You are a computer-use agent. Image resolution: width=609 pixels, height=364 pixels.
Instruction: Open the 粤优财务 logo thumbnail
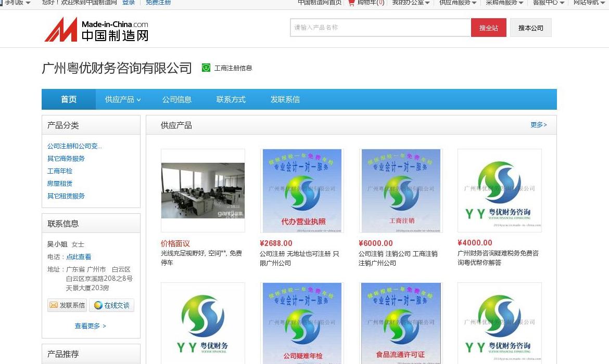(x=203, y=323)
